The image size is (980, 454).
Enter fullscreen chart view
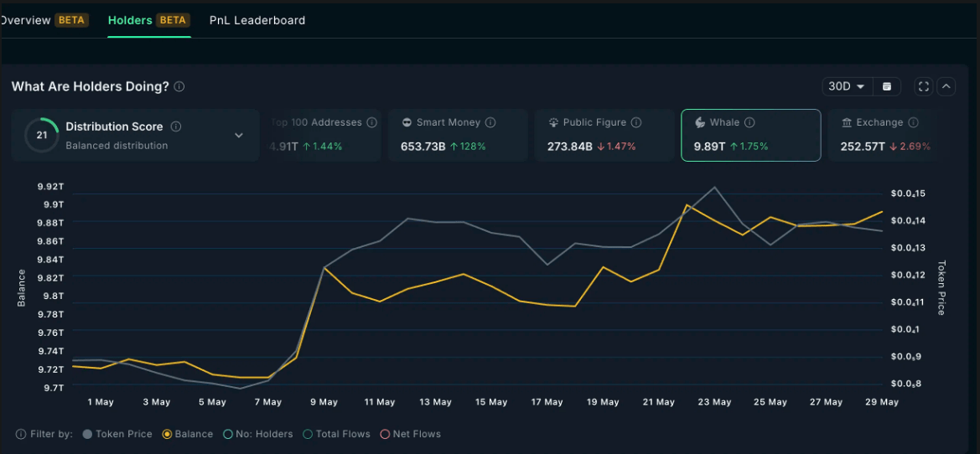point(923,86)
